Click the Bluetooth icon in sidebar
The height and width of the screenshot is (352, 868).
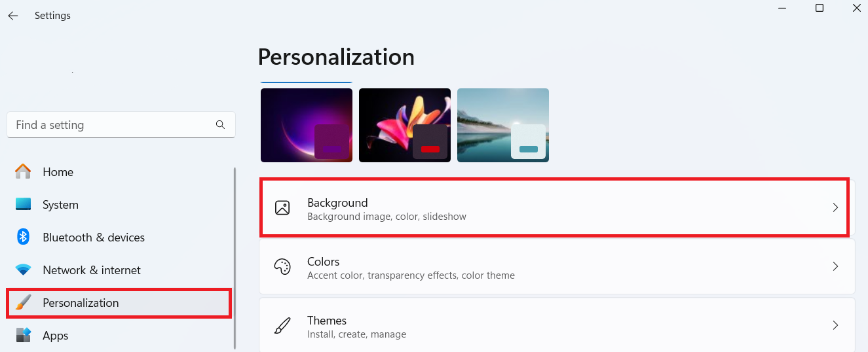23,237
